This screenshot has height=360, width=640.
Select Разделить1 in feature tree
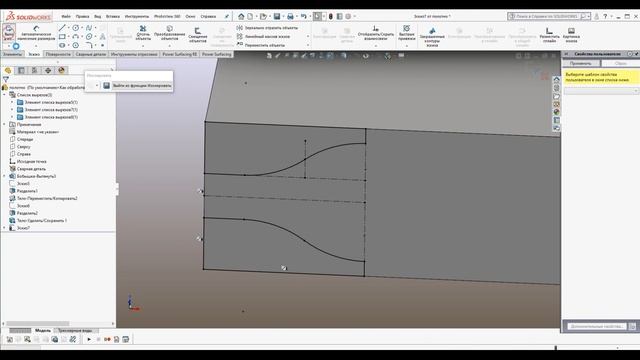click(x=27, y=191)
